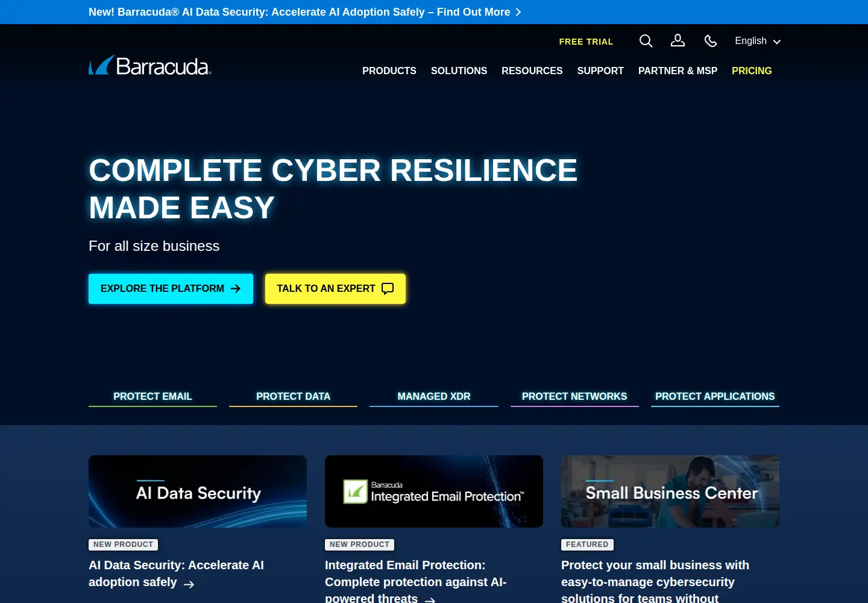Click the Barracuda logo
Image resolution: width=868 pixels, height=603 pixels.
[x=150, y=65]
